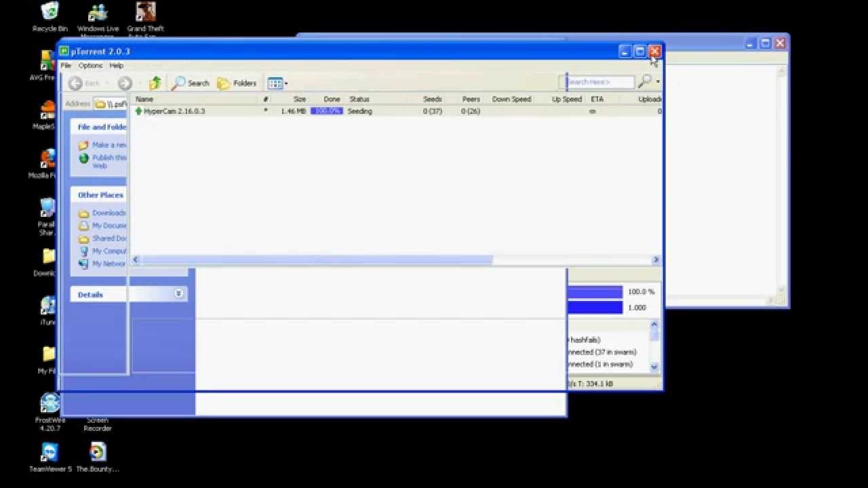Click the 0 (37) seeds cell
This screenshot has height=488, width=868.
pyautogui.click(x=433, y=111)
